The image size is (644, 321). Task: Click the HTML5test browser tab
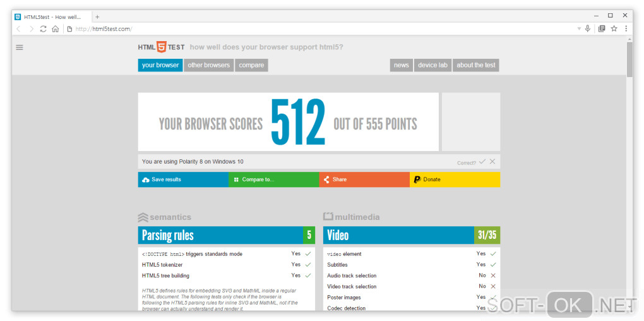click(52, 17)
